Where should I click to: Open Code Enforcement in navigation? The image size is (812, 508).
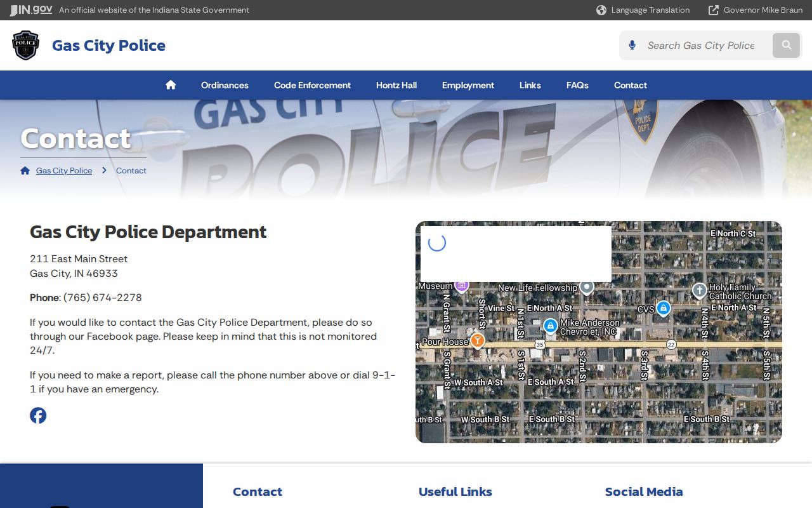point(312,85)
